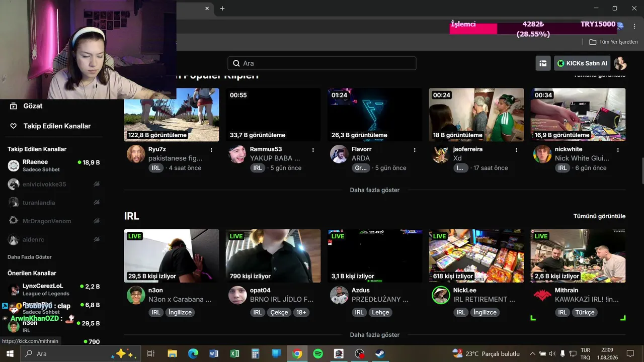Open the Gözat browse icon in sidebar
The image size is (644, 362).
click(x=14, y=106)
